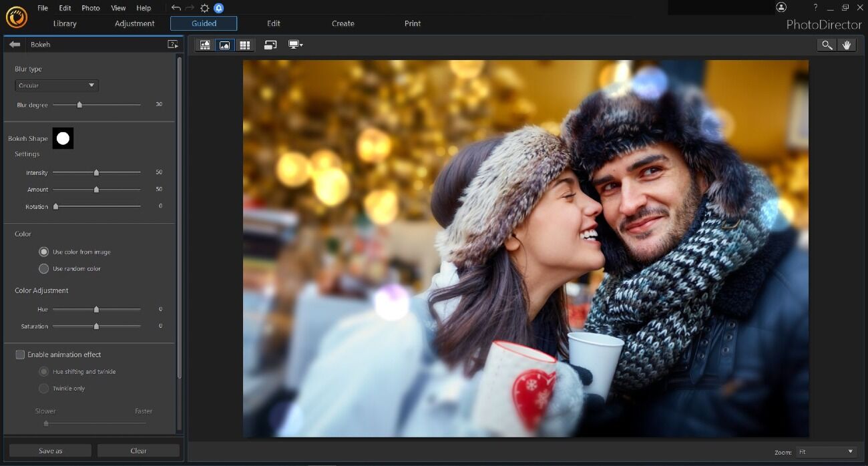Click the export icon atop the Bokeh panel
Viewport: 868px width, 466px height.
coord(173,43)
